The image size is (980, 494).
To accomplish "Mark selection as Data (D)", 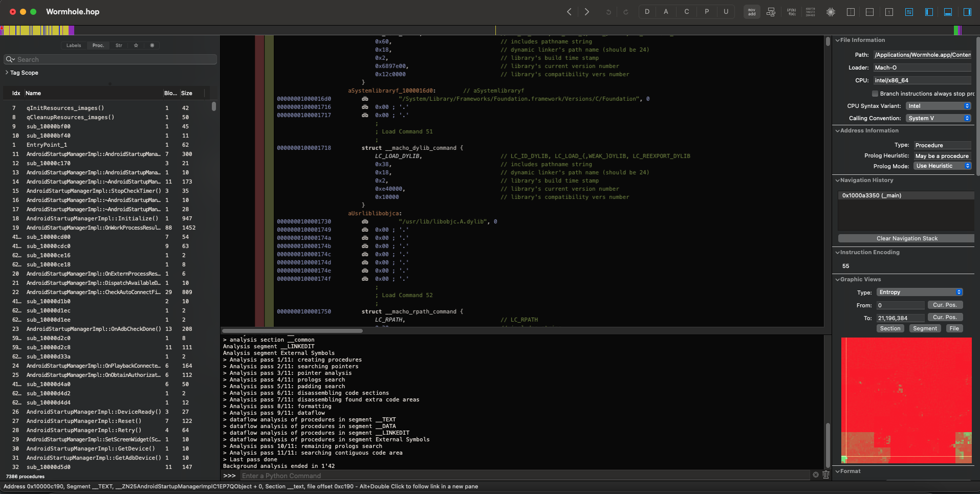I will point(647,12).
